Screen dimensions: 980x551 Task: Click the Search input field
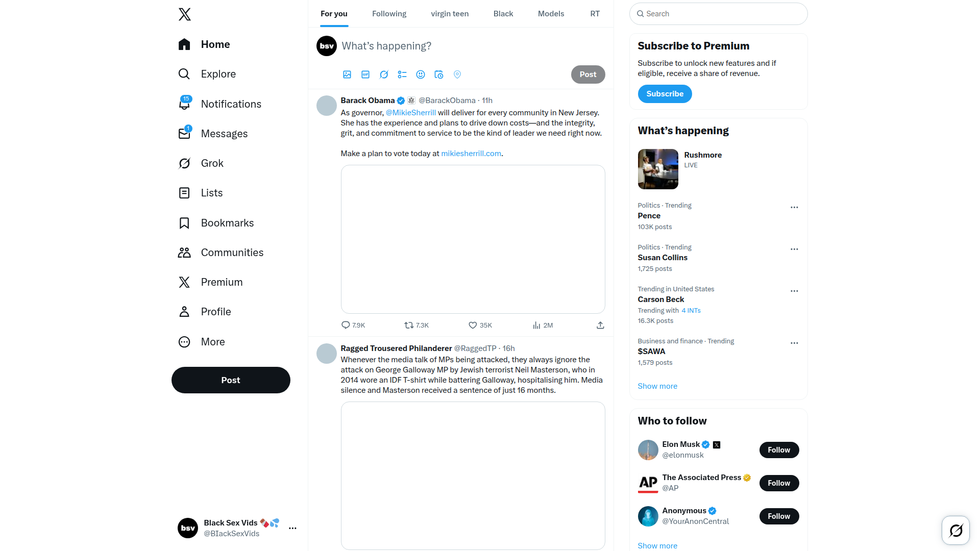719,14
